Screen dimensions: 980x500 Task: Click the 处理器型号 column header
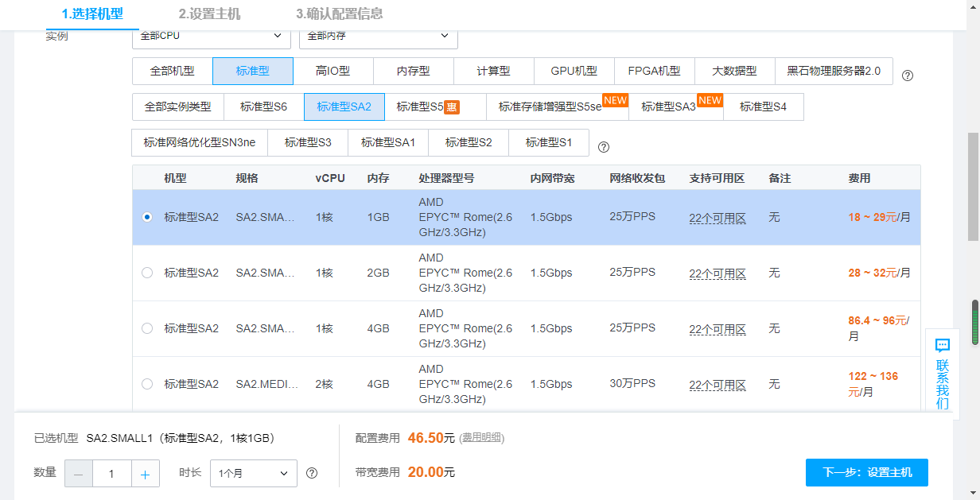446,178
